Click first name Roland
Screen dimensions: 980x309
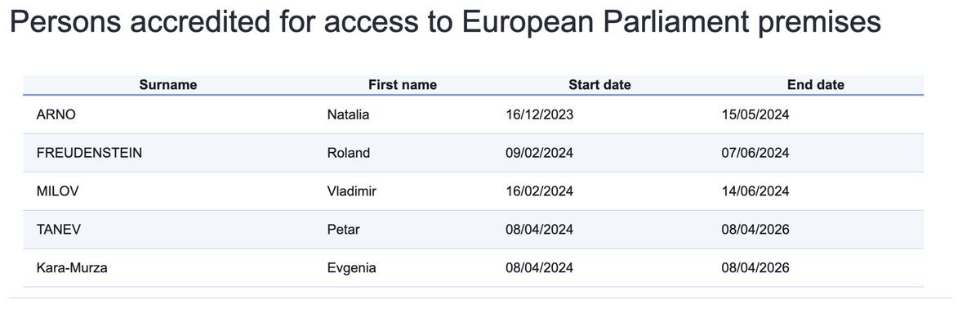coord(349,153)
